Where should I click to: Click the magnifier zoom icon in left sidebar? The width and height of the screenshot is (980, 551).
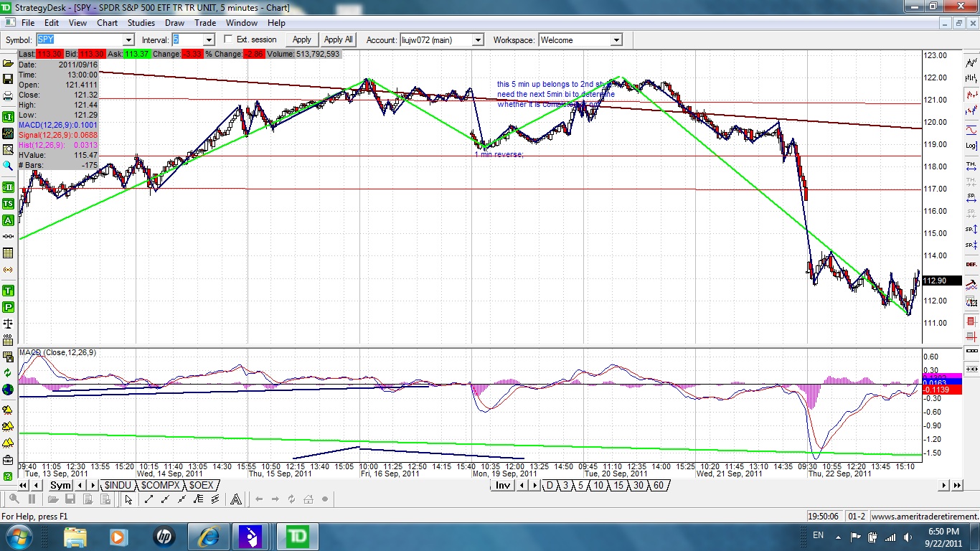coord(8,165)
